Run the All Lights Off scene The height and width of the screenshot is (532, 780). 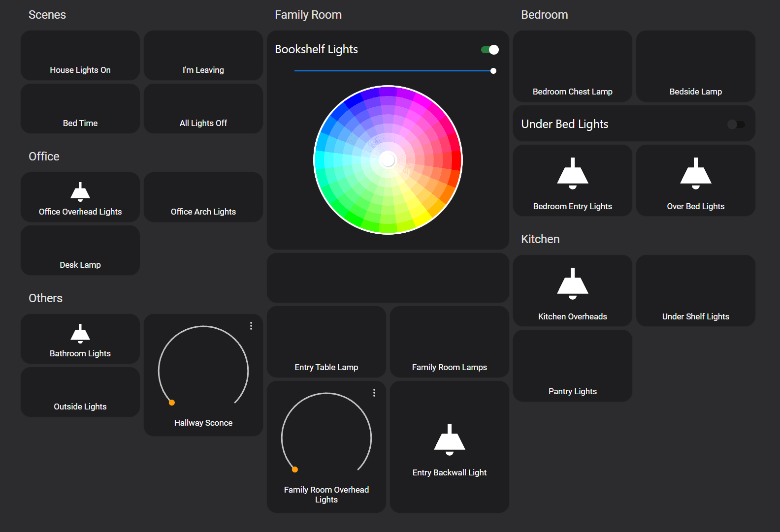tap(203, 109)
